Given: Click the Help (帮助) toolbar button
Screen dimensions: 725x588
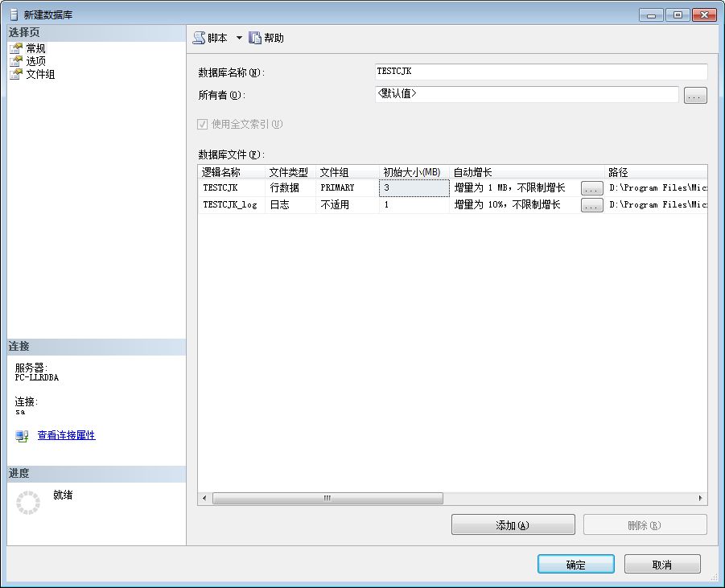Looking at the screenshot, I should tap(266, 38).
